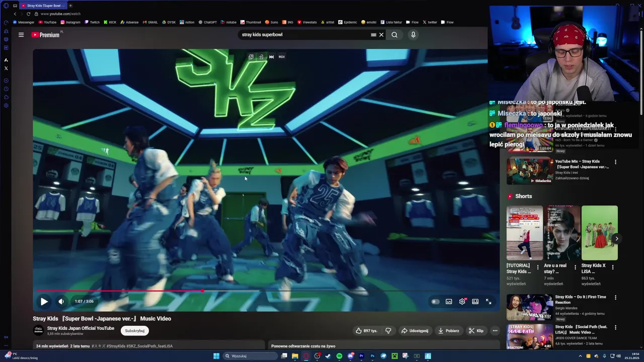Click the RGX overlay button on video
Viewport: 644px width, 362px height.
pyautogui.click(x=282, y=57)
